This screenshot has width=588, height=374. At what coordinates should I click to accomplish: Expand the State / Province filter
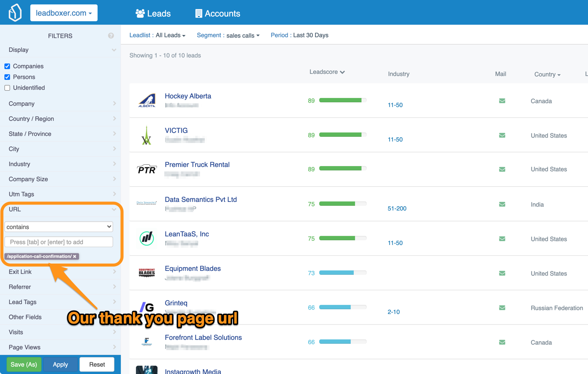click(60, 134)
